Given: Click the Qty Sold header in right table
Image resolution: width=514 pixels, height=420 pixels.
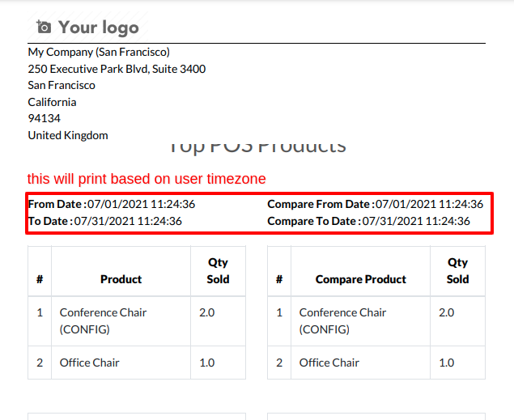Looking at the screenshot, I should coord(457,271).
